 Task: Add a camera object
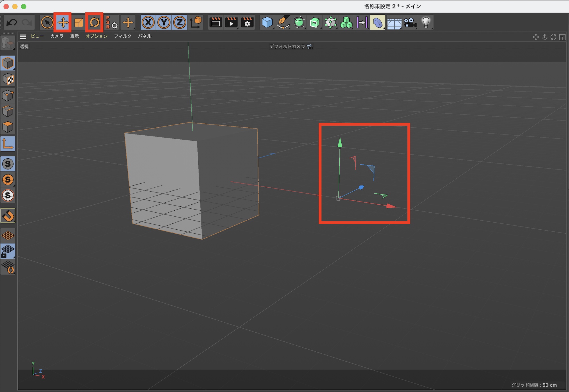point(410,22)
